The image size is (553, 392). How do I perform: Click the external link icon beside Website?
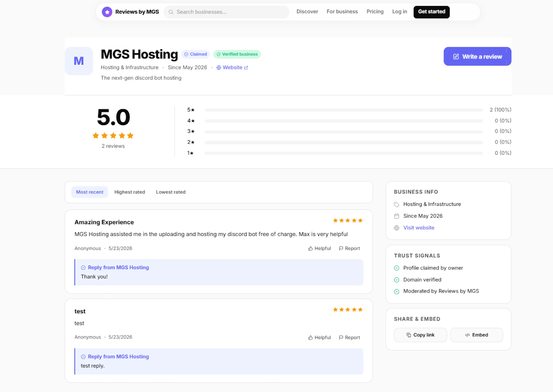(x=246, y=68)
